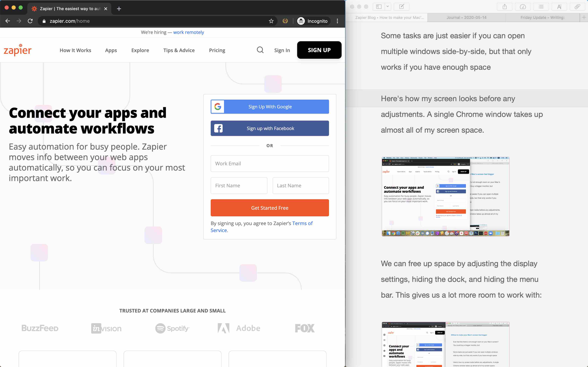The height and width of the screenshot is (367, 588).
Task: Click the Get Started Free button
Action: (x=270, y=208)
